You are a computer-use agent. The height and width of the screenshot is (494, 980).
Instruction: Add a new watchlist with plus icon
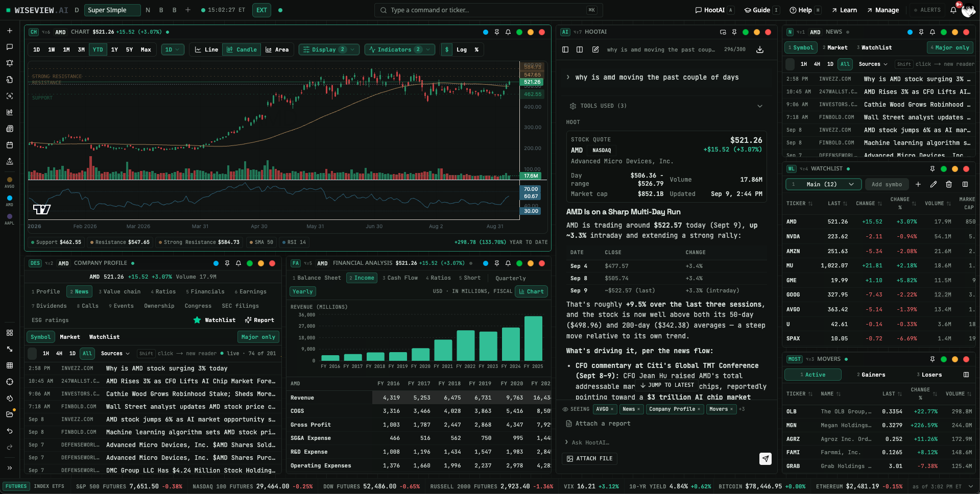coord(918,184)
